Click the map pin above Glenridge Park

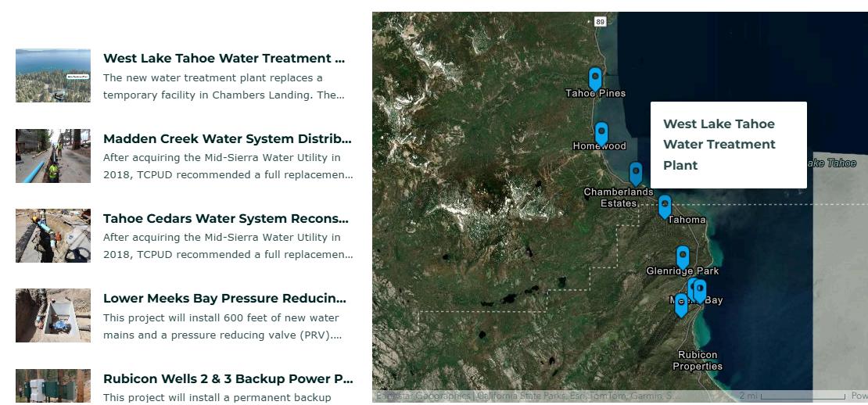683,257
